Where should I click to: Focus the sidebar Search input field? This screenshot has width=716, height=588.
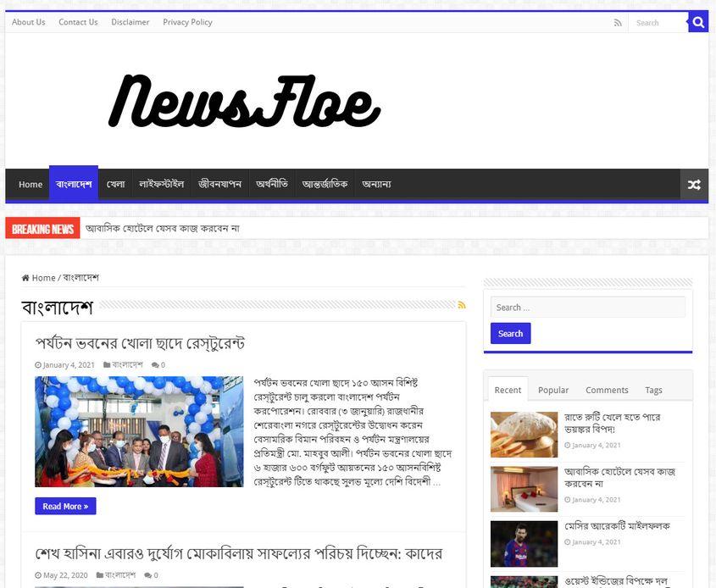[x=588, y=308]
